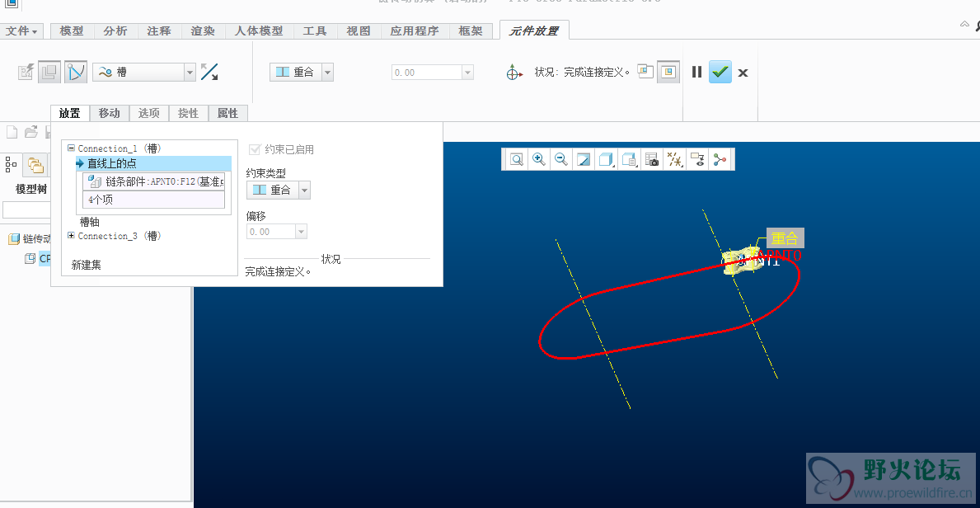Collapse the ribbon with the top-right chevron
Viewport: 980px width, 508px height.
[x=964, y=25]
